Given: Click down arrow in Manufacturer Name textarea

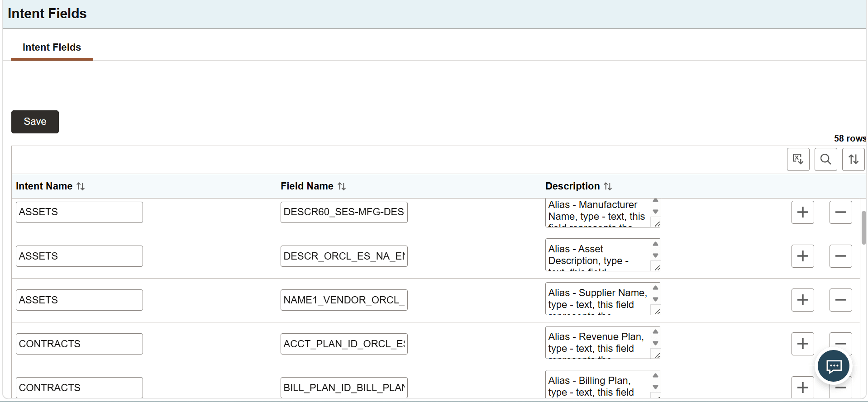Looking at the screenshot, I should tap(655, 212).
